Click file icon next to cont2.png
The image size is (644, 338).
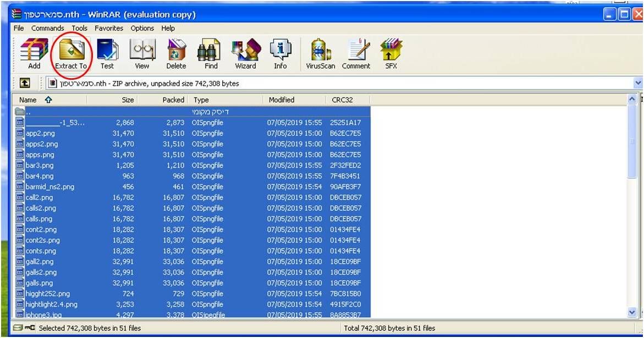coord(20,230)
